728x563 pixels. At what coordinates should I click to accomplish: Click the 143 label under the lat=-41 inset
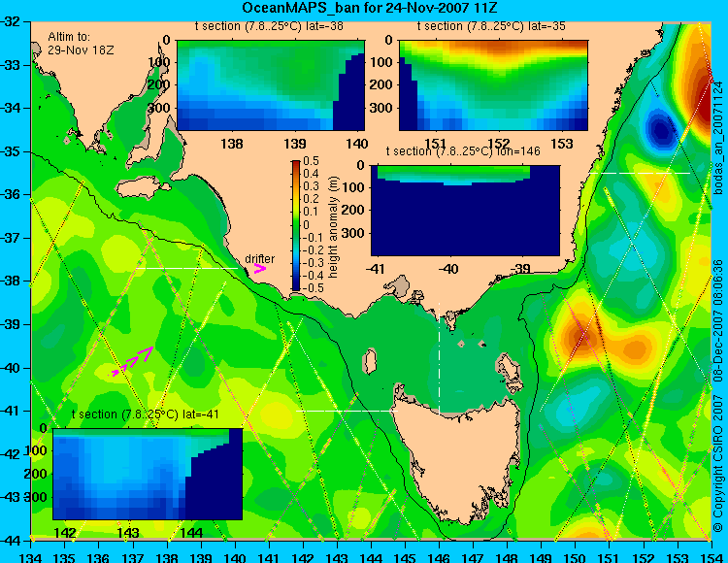(128, 532)
